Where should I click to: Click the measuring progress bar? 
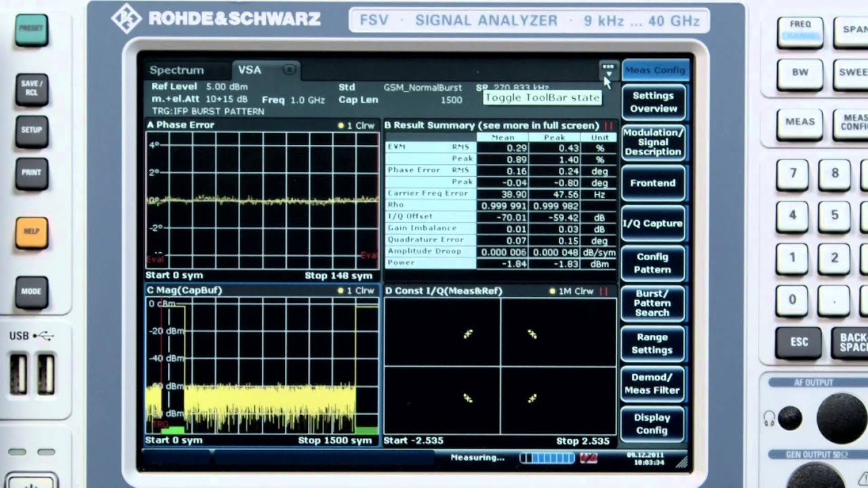(547, 458)
